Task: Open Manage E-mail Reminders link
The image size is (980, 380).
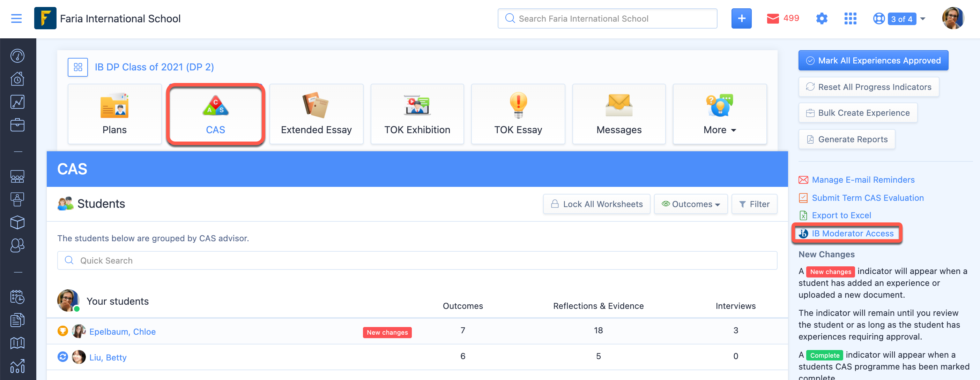Action: [863, 180]
